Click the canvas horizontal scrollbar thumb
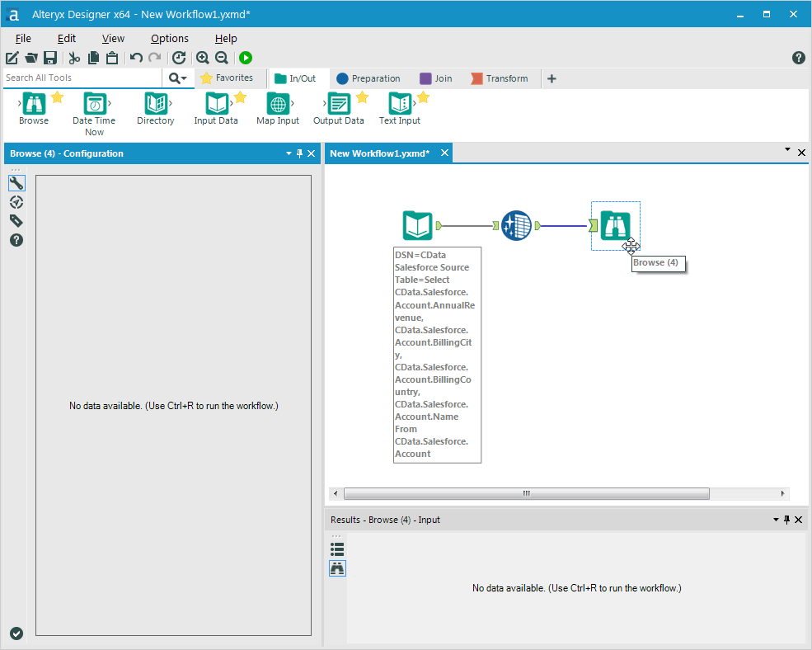 [526, 493]
